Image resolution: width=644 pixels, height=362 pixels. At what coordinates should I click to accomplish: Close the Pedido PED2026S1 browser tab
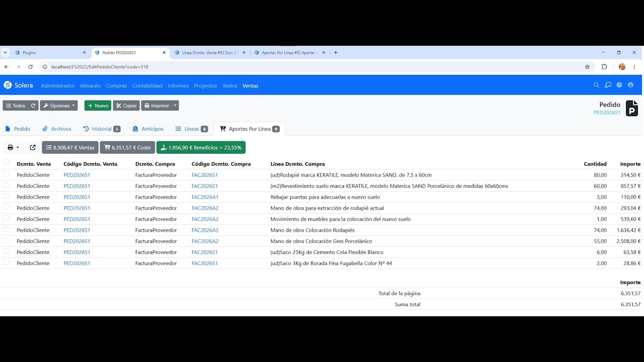(x=164, y=52)
